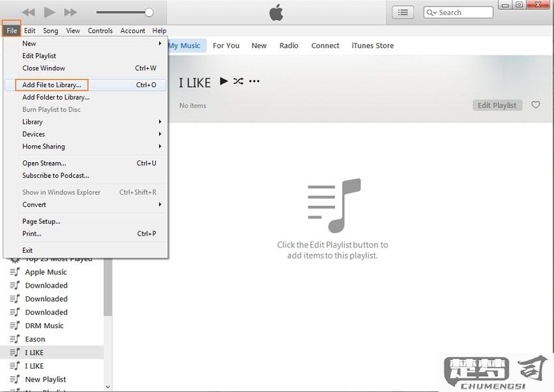Click the play button in the top toolbar
Screen dimensions: 554x392
click(50, 12)
